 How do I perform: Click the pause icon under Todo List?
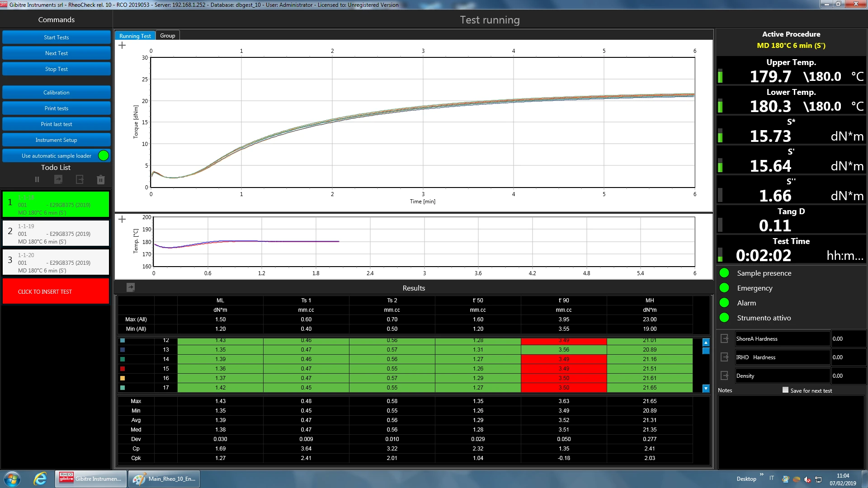37,179
